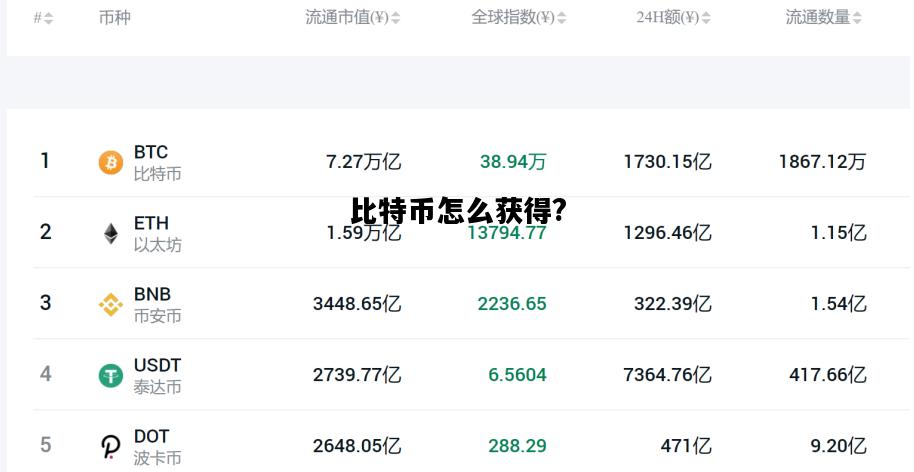The height and width of the screenshot is (472, 914).
Task: Click DOT circulating supply 9.20亿
Action: [x=839, y=446]
